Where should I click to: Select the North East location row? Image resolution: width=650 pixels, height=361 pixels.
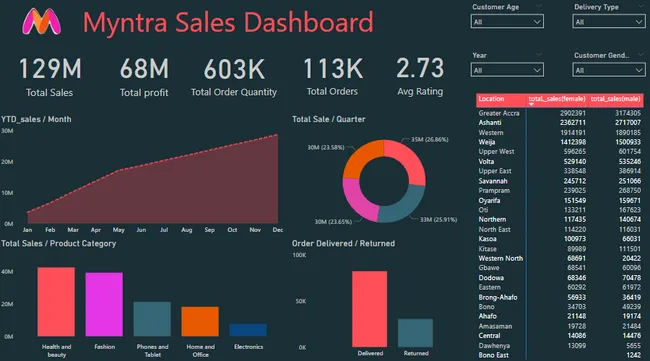(x=560, y=229)
